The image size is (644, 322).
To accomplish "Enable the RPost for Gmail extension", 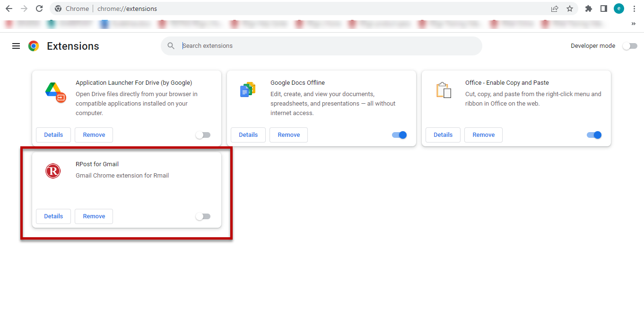I will tap(203, 216).
